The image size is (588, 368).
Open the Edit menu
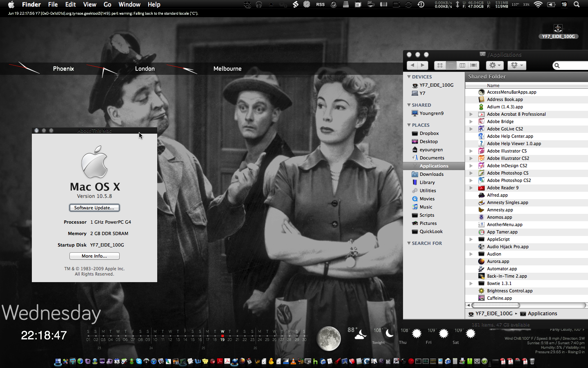click(71, 4)
